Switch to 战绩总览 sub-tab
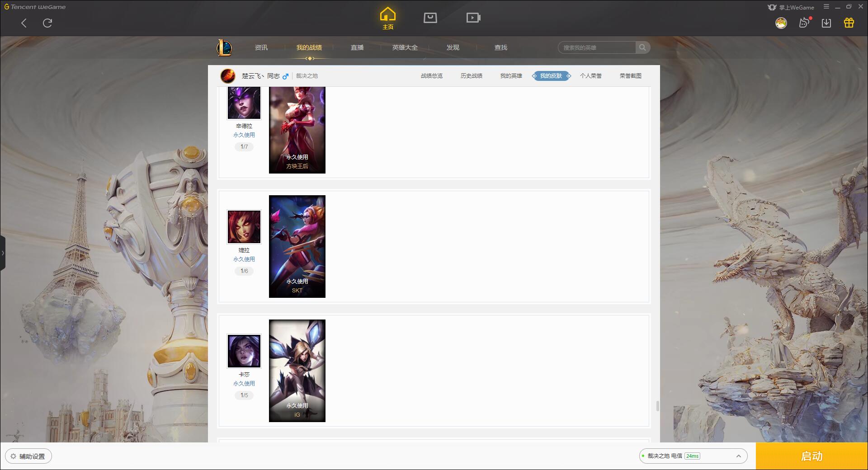Viewport: 868px width, 470px height. [x=432, y=76]
